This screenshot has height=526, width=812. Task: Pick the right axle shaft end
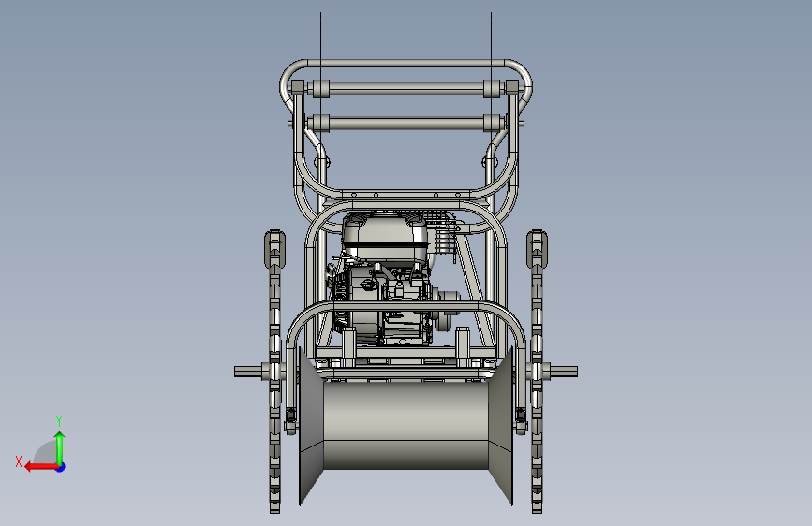pos(564,372)
